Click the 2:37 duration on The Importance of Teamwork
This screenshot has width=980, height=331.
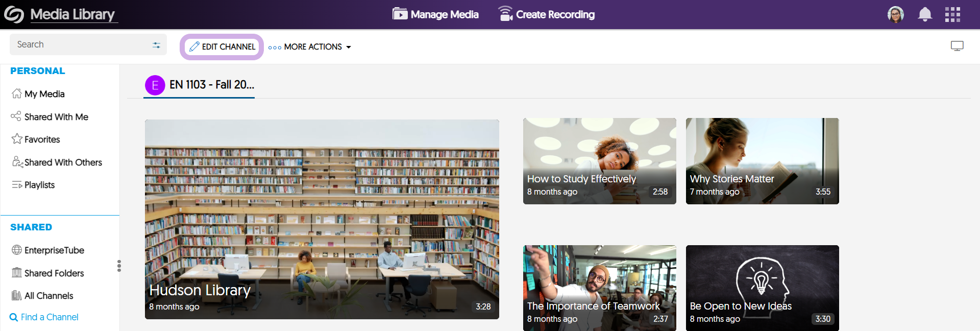click(660, 319)
